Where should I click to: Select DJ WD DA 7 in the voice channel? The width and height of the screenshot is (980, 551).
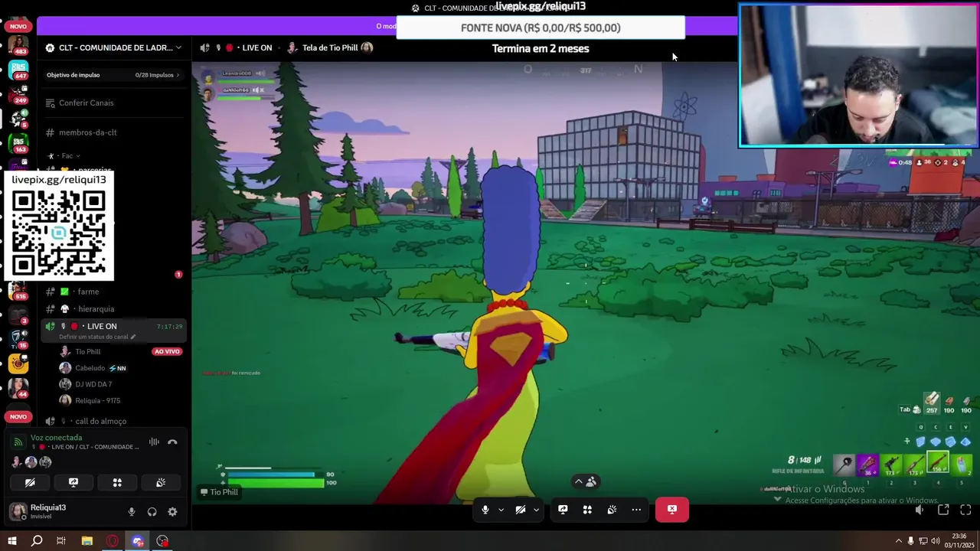(x=93, y=384)
